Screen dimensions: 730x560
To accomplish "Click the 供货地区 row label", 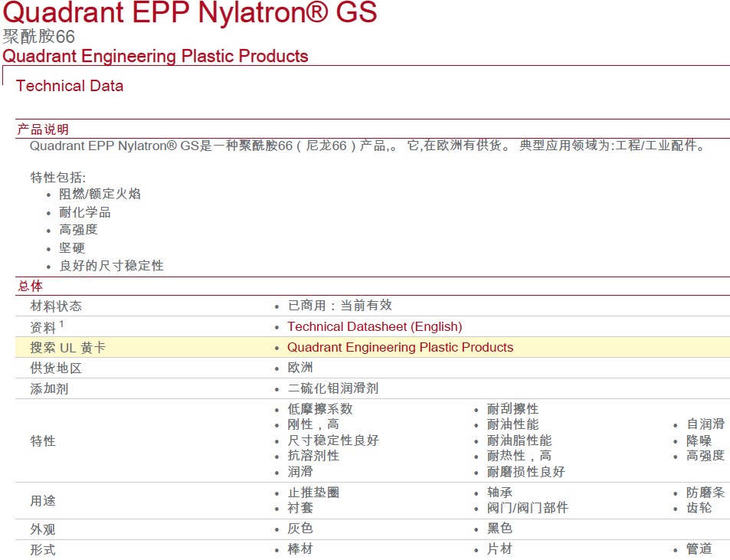I will [56, 368].
